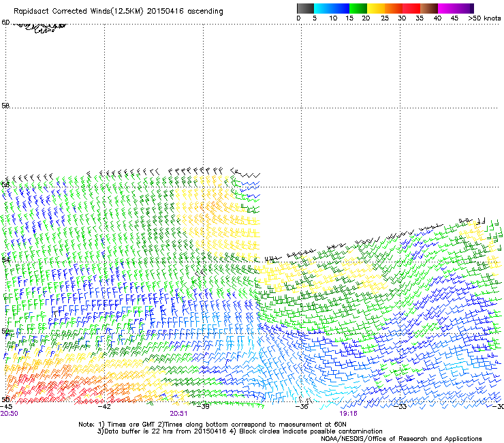Click the legend tick label '25'
The width and height of the screenshot is (504, 443).
[385, 18]
